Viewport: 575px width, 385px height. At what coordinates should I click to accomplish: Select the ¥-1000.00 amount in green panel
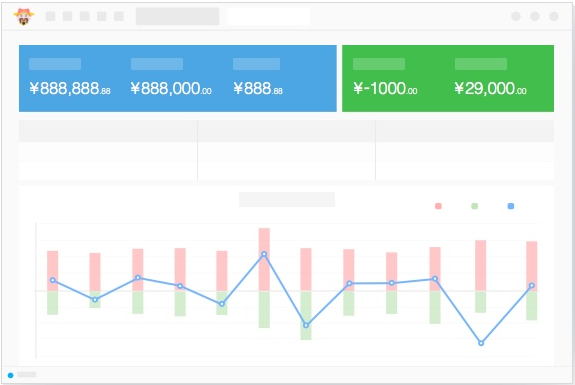[x=385, y=88]
